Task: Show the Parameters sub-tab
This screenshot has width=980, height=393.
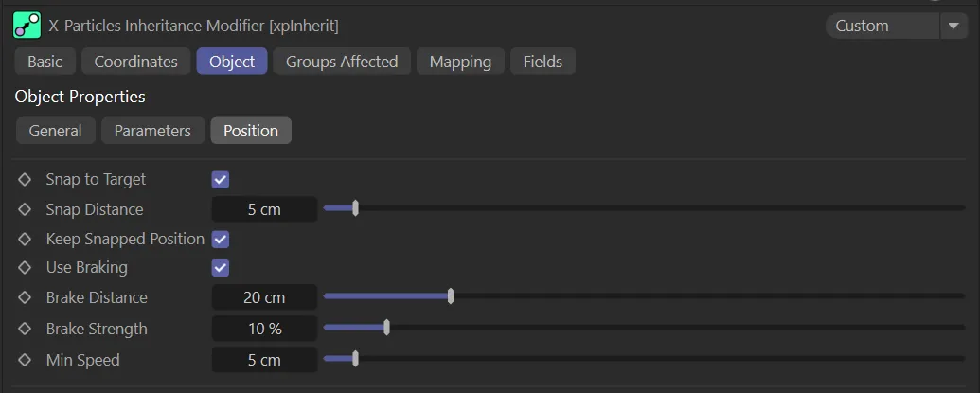Action: pyautogui.click(x=152, y=131)
